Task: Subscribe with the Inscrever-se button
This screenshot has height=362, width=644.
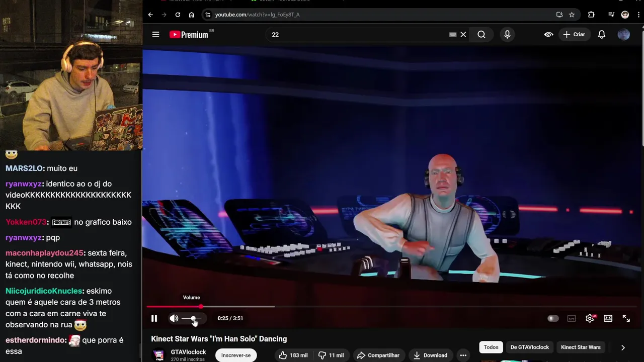Action: [235, 355]
